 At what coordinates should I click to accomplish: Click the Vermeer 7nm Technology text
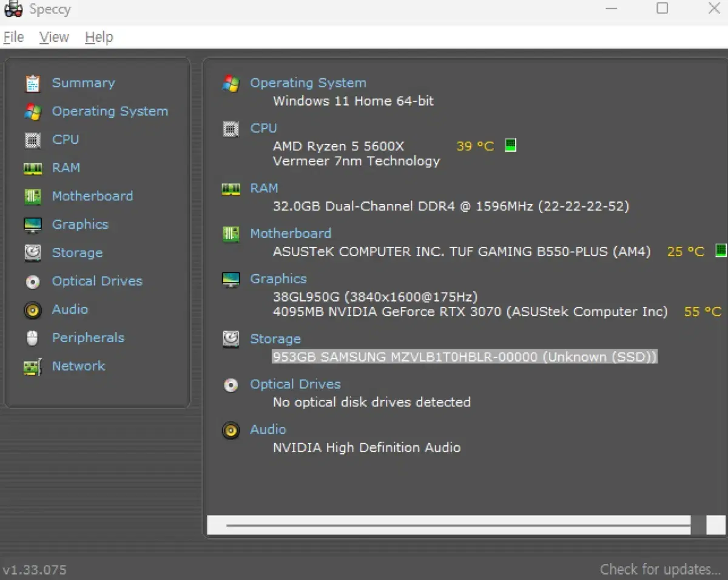click(356, 161)
